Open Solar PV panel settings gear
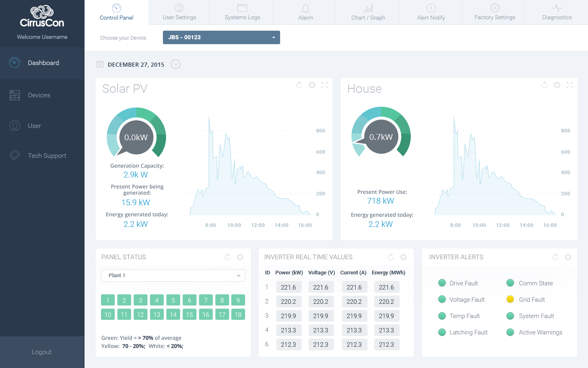588x368 pixels. [312, 85]
